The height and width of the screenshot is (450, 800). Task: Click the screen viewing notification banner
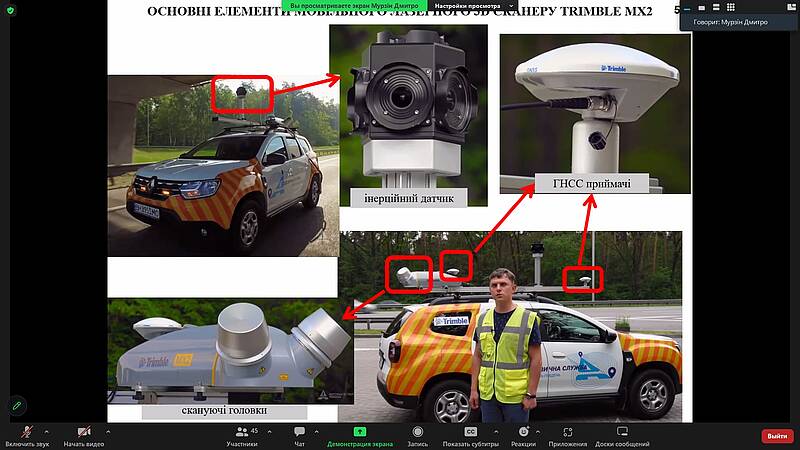355,6
